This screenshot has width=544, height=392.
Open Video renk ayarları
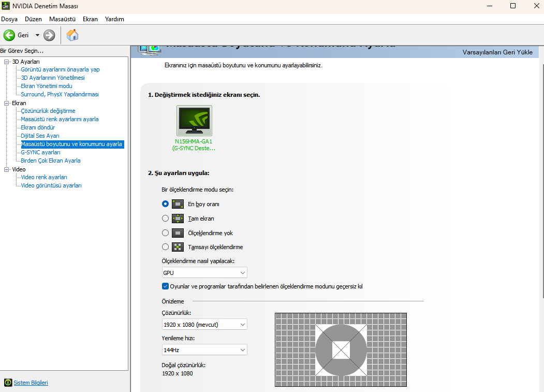[44, 177]
